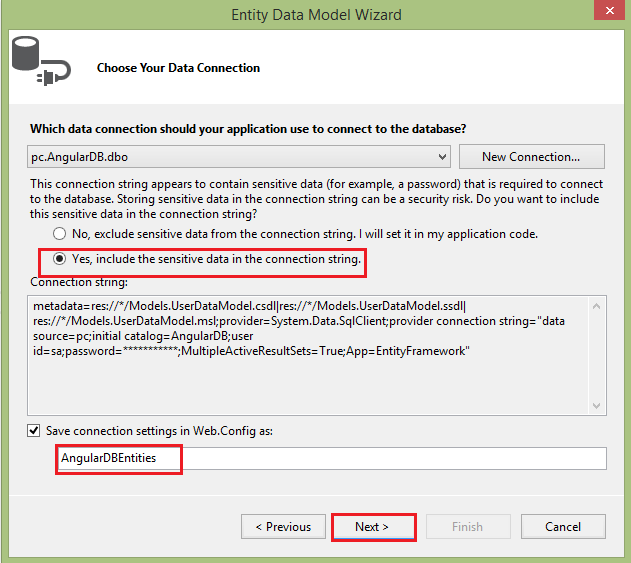Click the Entity Data Model Wizard title bar
Screen dimensions: 631x563
(315, 14)
